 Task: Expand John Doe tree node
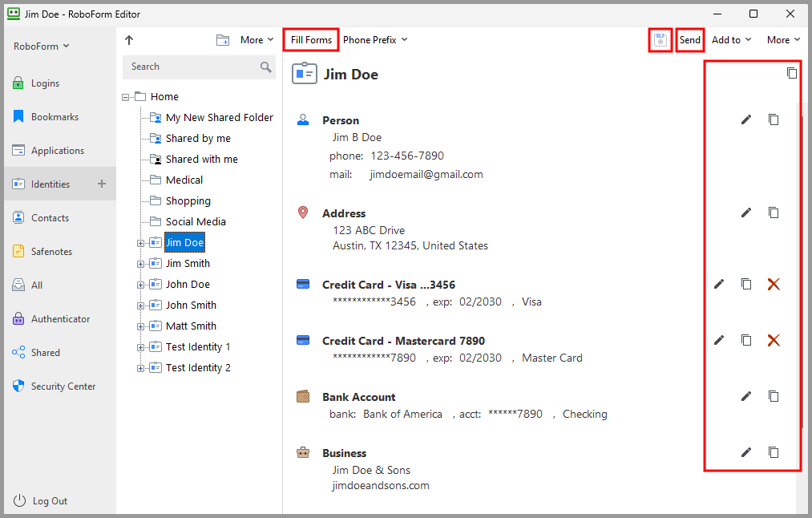click(x=140, y=285)
